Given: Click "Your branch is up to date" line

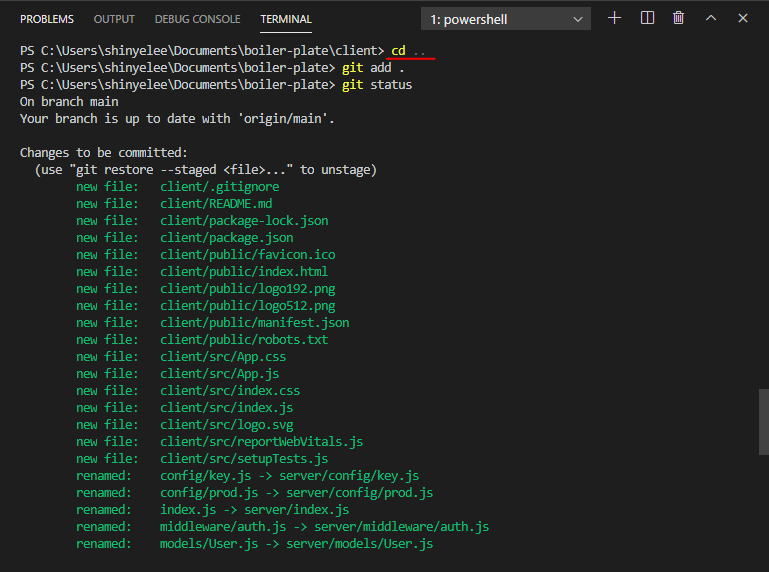Looking at the screenshot, I should coord(177,119).
